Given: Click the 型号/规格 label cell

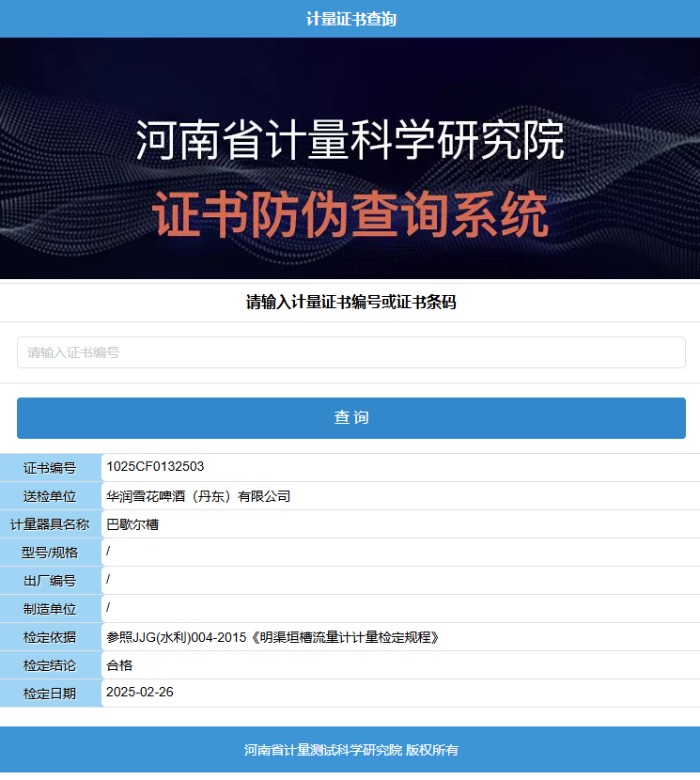Looking at the screenshot, I should pyautogui.click(x=50, y=553).
